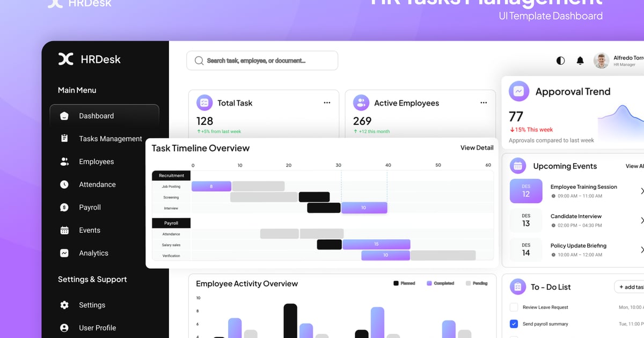Click the Job Posting purple bar labeled 8
Screen dimensions: 644x338
tap(211, 186)
